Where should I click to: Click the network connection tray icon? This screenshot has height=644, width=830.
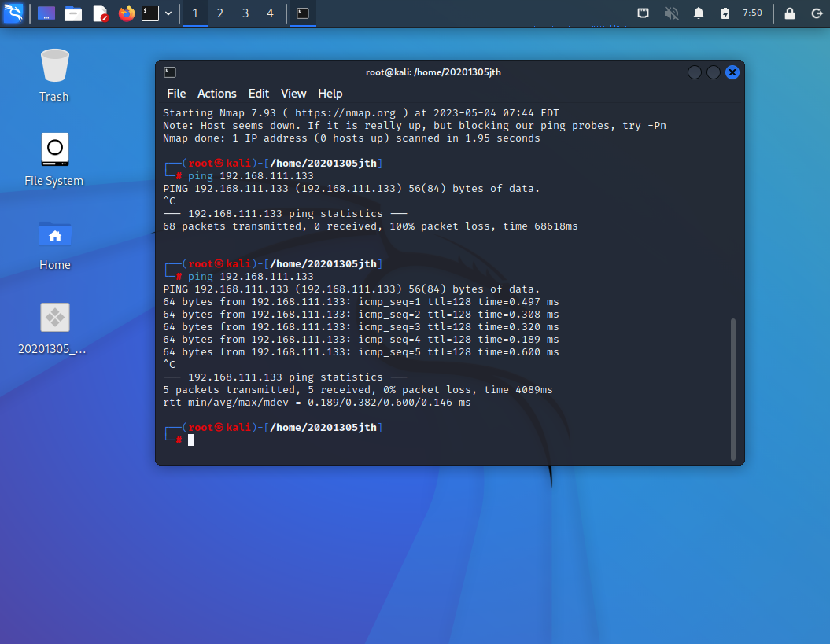click(643, 13)
